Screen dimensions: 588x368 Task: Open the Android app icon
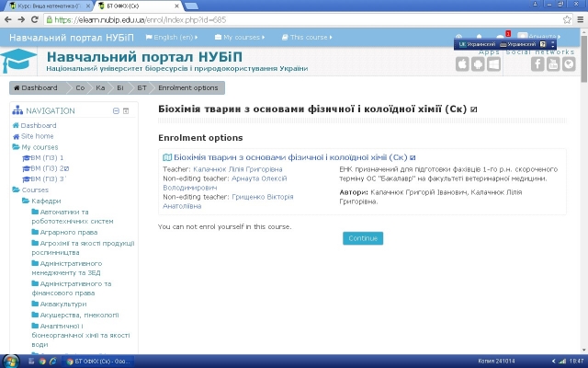pos(478,63)
